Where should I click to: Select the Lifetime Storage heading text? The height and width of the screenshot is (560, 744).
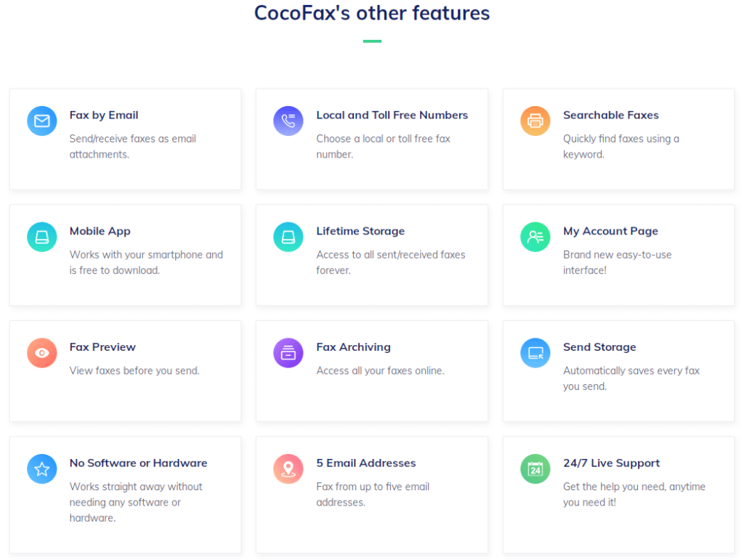360,231
